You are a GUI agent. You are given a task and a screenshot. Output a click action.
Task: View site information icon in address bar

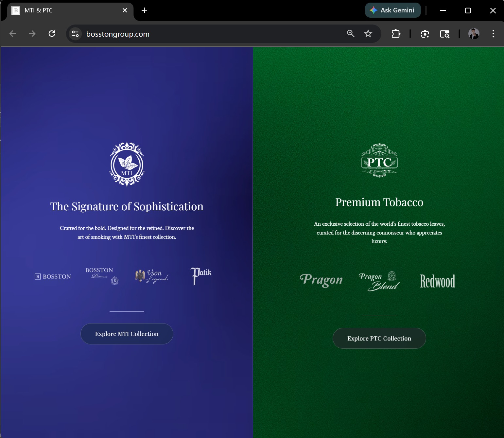(75, 34)
